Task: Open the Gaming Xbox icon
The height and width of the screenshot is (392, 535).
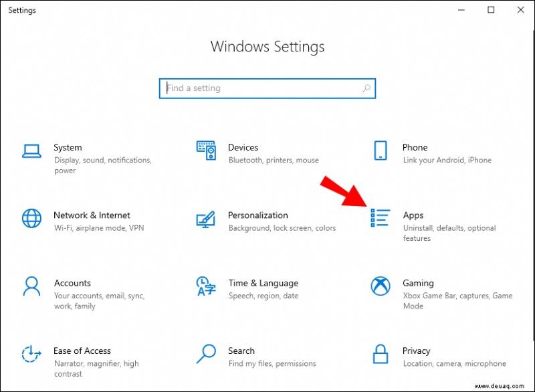Action: click(381, 286)
